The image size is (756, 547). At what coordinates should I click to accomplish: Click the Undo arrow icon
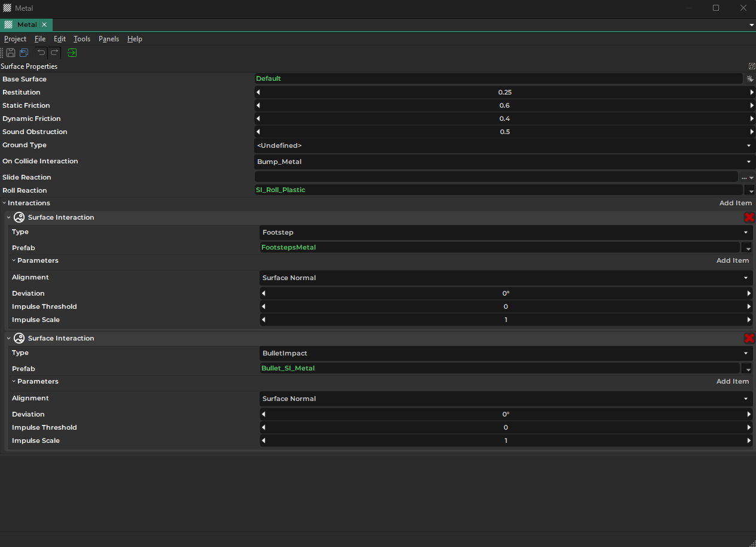coord(40,53)
